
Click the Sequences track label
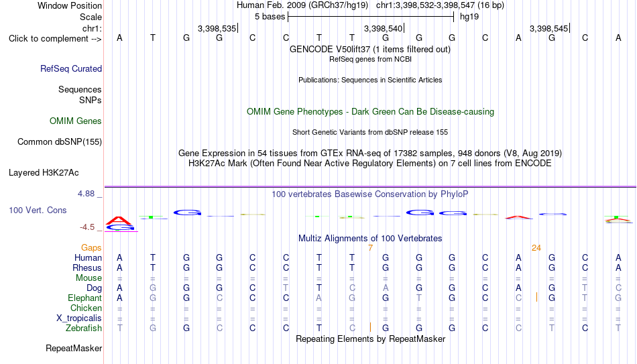80,89
